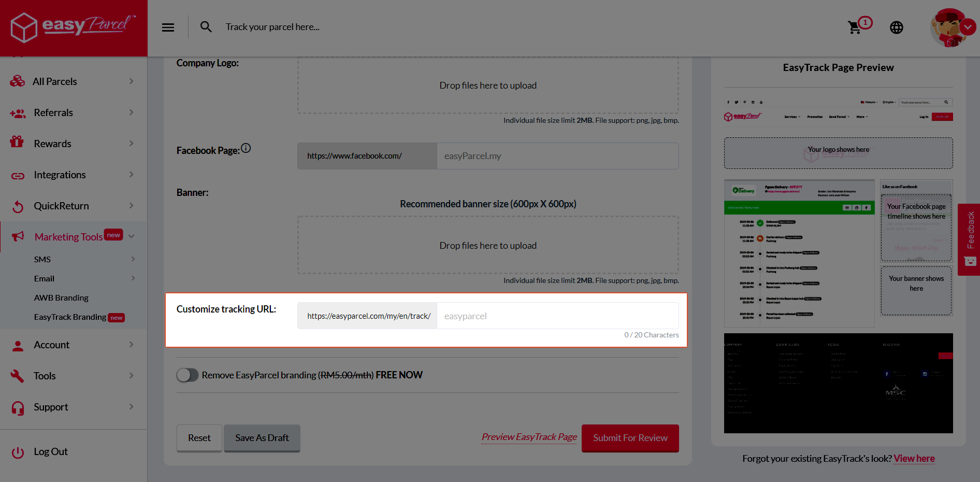This screenshot has width=980, height=482.
Task: Open the hamburger menu icon
Action: [x=168, y=27]
